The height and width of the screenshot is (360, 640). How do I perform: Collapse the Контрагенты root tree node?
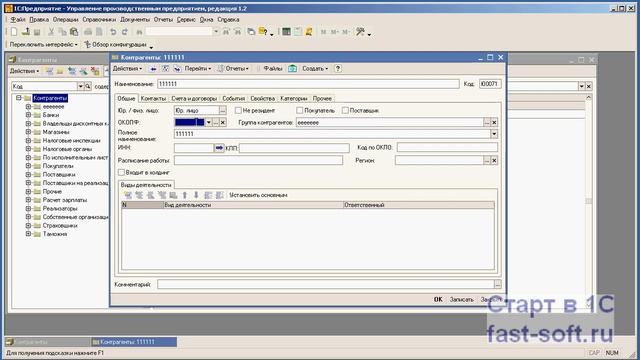click(18, 98)
